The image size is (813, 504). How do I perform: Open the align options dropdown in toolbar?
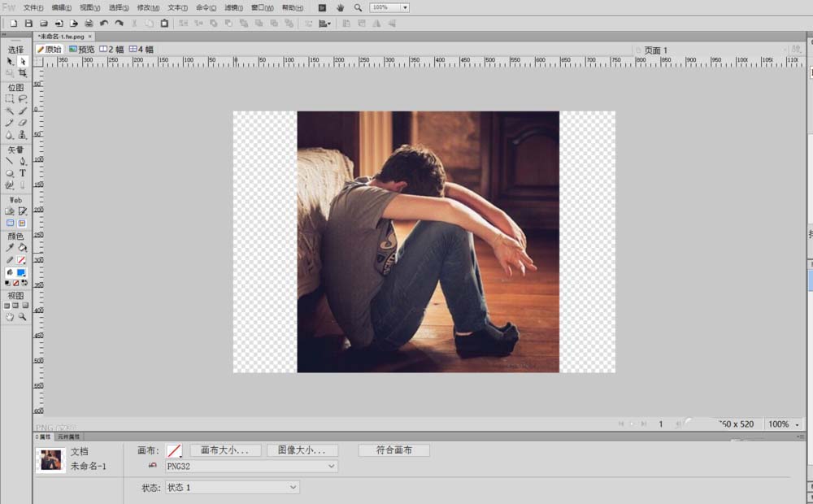(324, 24)
